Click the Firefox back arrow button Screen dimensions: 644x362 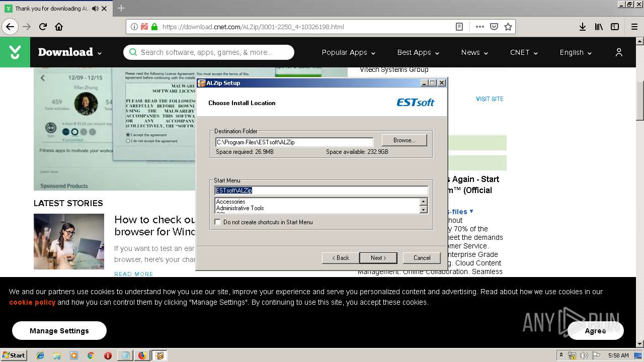point(10,27)
